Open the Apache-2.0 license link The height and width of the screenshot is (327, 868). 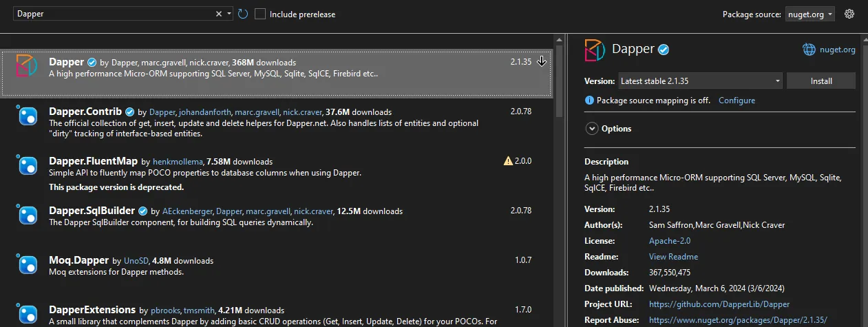coord(669,241)
